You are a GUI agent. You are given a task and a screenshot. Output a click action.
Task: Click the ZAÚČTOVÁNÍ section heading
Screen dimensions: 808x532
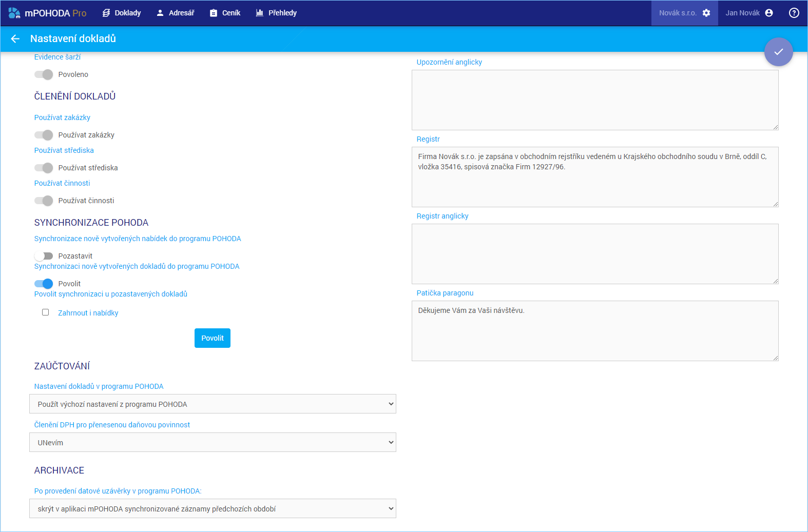pyautogui.click(x=62, y=366)
